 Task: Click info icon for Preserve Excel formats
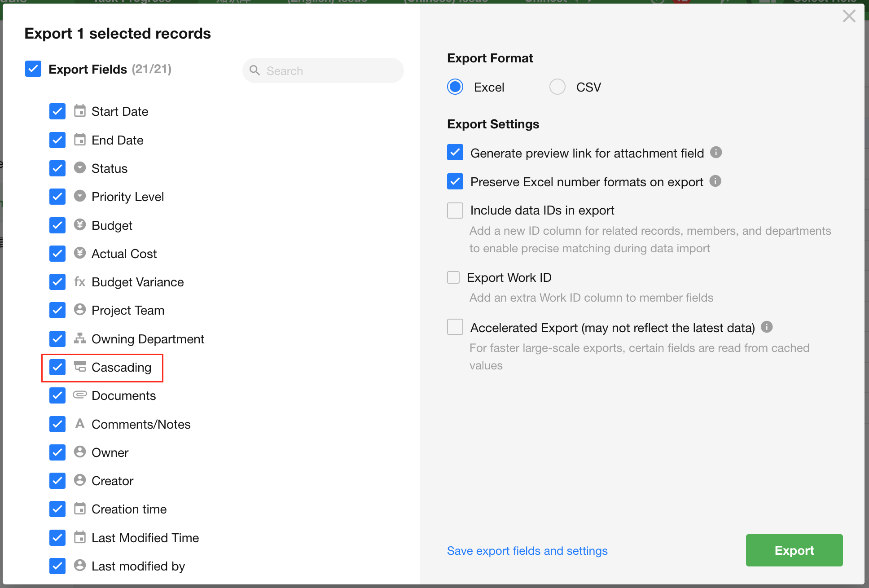pos(715,181)
